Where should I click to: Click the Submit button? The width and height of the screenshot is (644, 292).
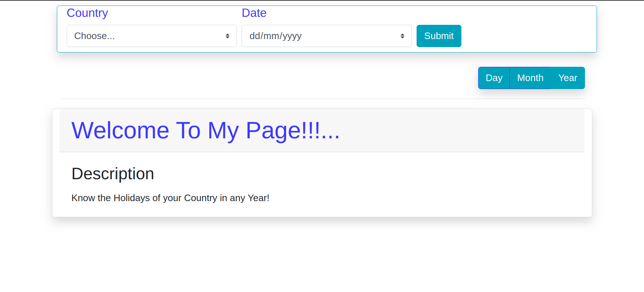point(439,36)
